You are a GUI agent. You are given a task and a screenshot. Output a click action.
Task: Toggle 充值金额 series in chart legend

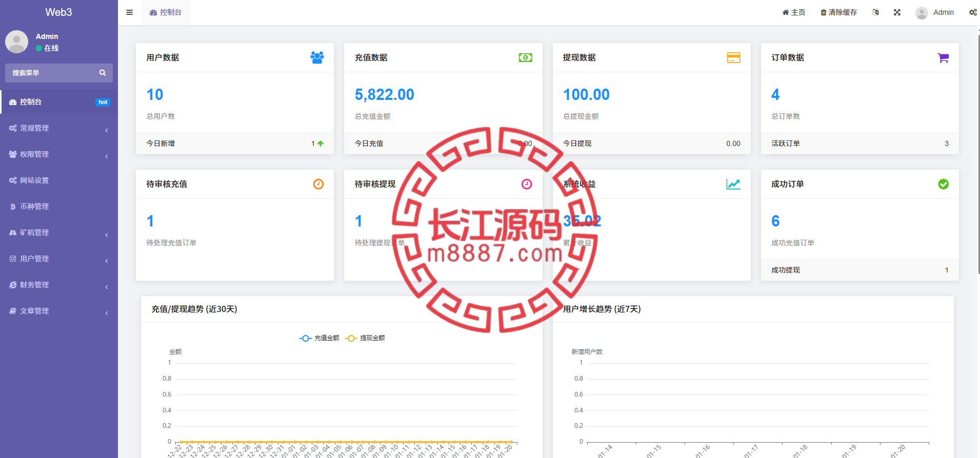click(319, 338)
